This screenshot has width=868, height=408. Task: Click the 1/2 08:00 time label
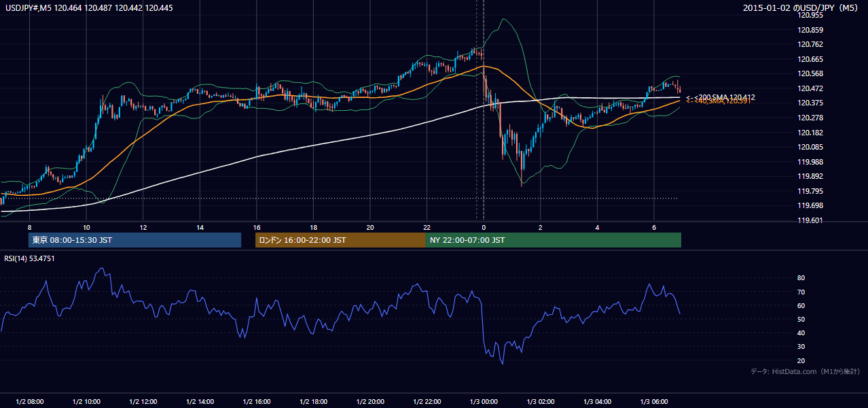pyautogui.click(x=29, y=401)
